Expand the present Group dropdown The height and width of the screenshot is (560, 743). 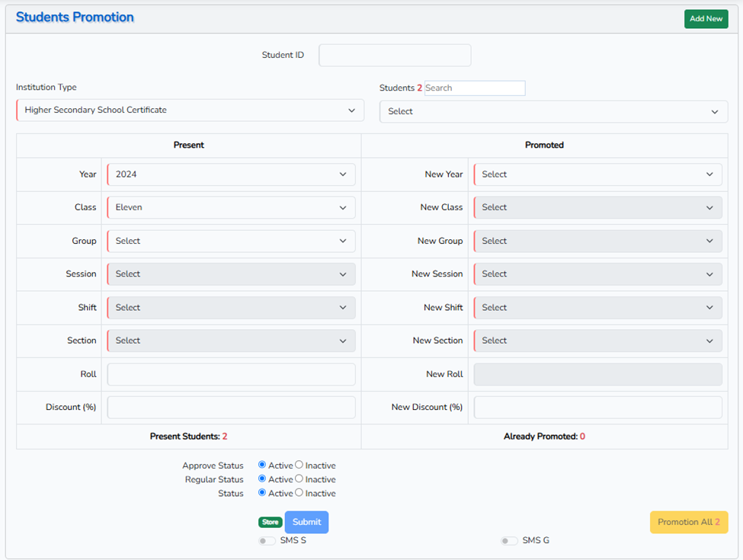(231, 241)
